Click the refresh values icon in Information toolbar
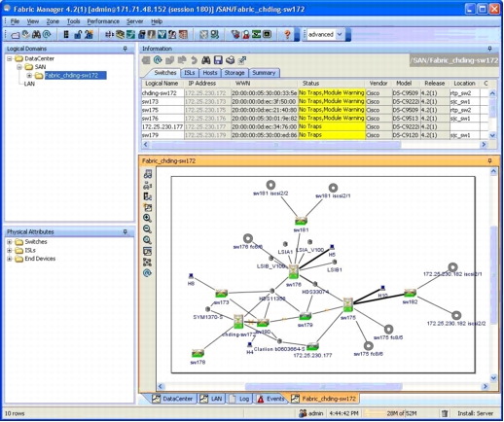The width and height of the screenshot is (504, 422). 158,60
